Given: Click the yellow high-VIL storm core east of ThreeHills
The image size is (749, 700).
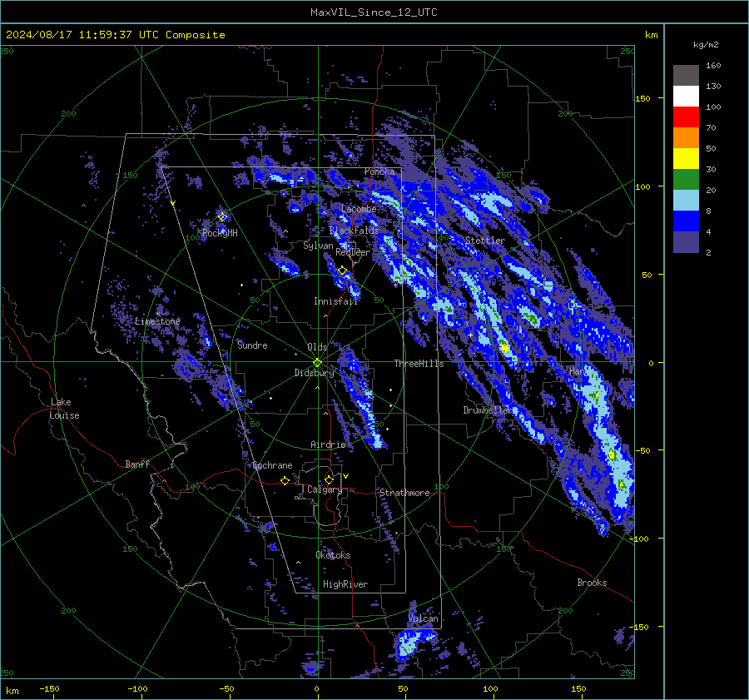Looking at the screenshot, I should coord(504,347).
